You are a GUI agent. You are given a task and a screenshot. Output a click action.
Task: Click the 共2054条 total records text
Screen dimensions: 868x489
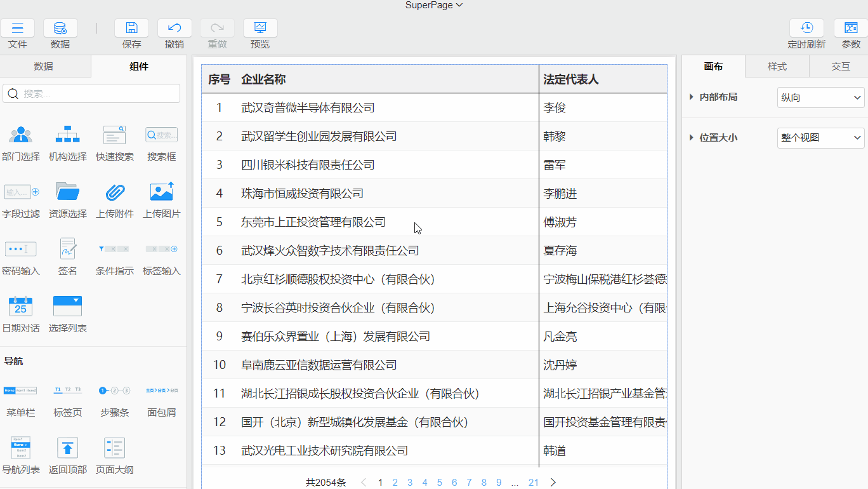(x=325, y=483)
